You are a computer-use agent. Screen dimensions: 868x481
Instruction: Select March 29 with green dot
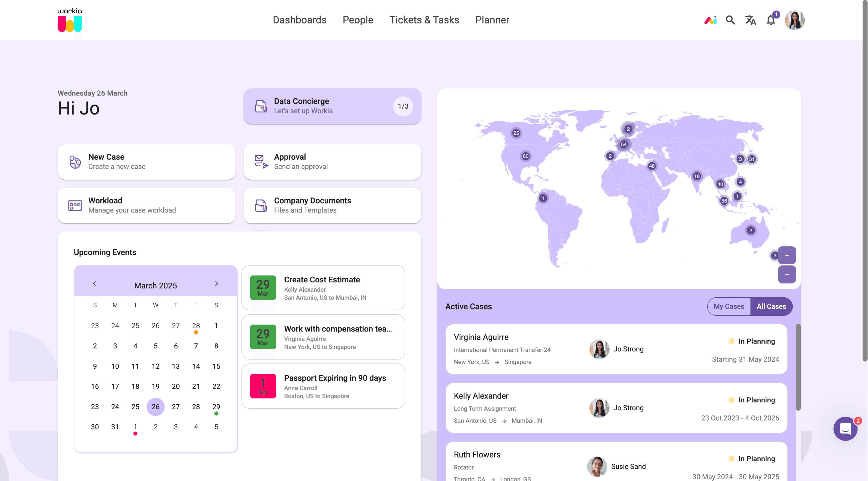point(216,407)
